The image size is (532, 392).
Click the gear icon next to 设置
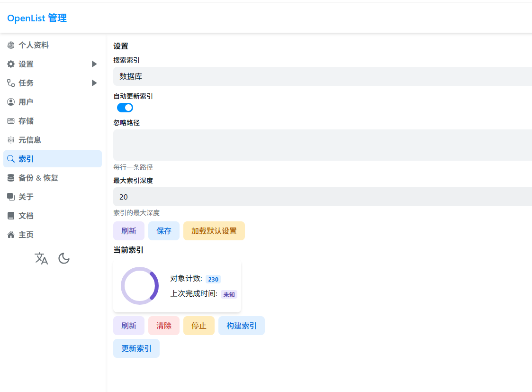11,64
